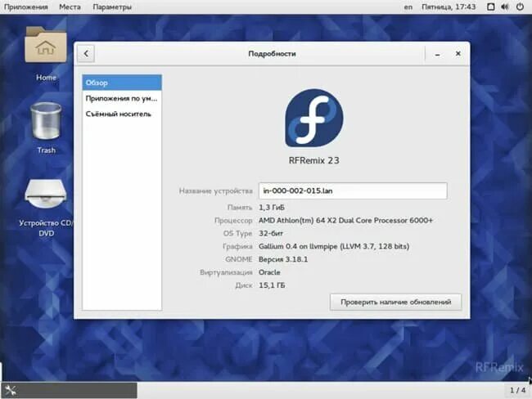Click the RFRemix 23 title text

coord(313,160)
